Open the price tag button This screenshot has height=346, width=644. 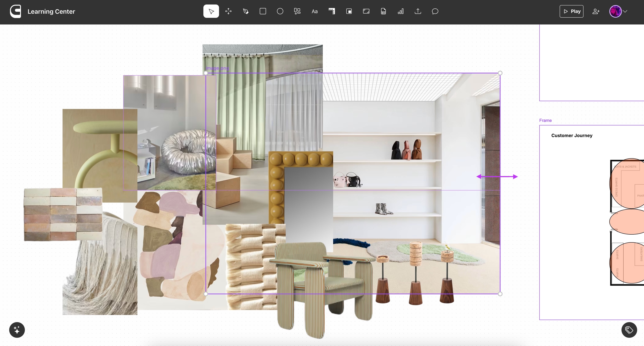[629, 330]
